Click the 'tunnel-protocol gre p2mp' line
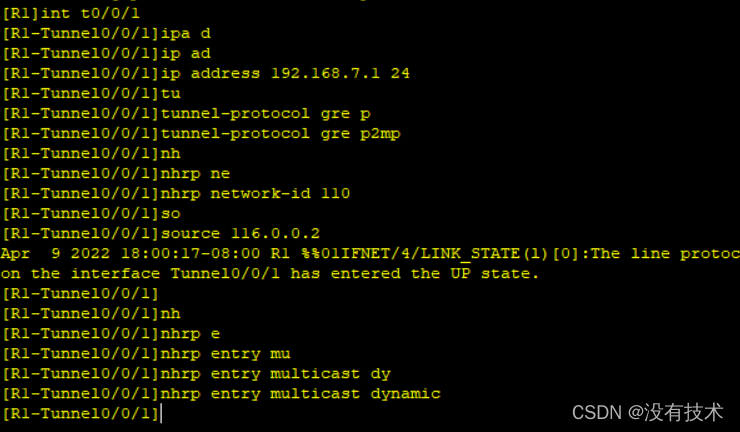 (201, 134)
